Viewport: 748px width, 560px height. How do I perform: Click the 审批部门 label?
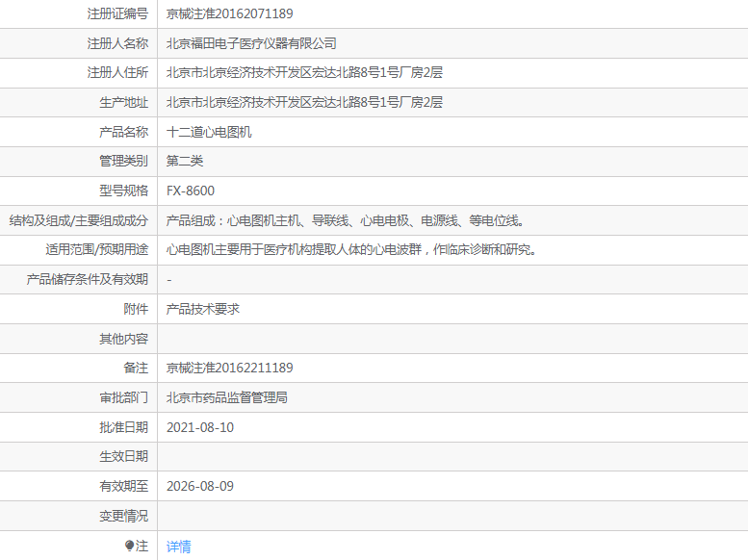(123, 397)
